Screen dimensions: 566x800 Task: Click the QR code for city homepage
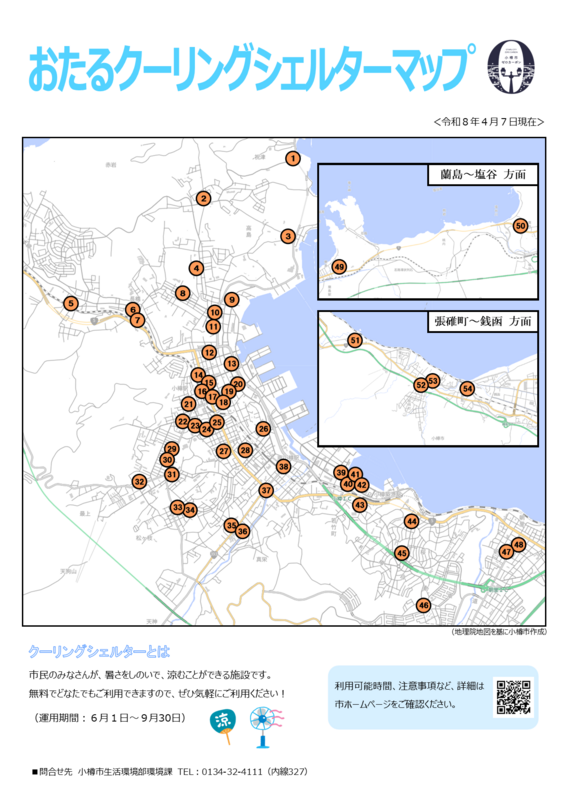(x=513, y=697)
